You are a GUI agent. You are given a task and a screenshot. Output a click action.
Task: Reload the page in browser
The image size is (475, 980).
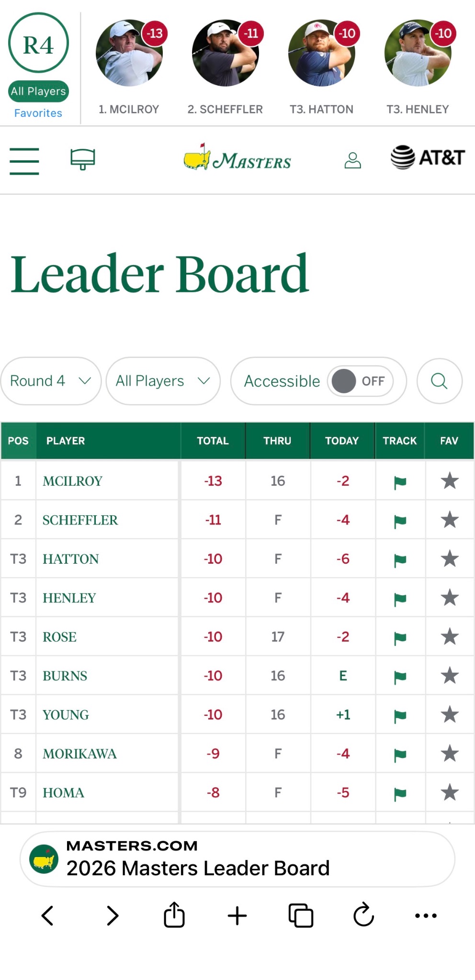pos(363,915)
